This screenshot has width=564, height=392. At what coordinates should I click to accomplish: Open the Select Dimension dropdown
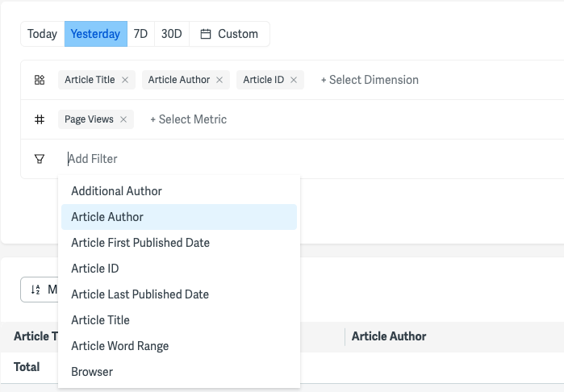click(370, 80)
